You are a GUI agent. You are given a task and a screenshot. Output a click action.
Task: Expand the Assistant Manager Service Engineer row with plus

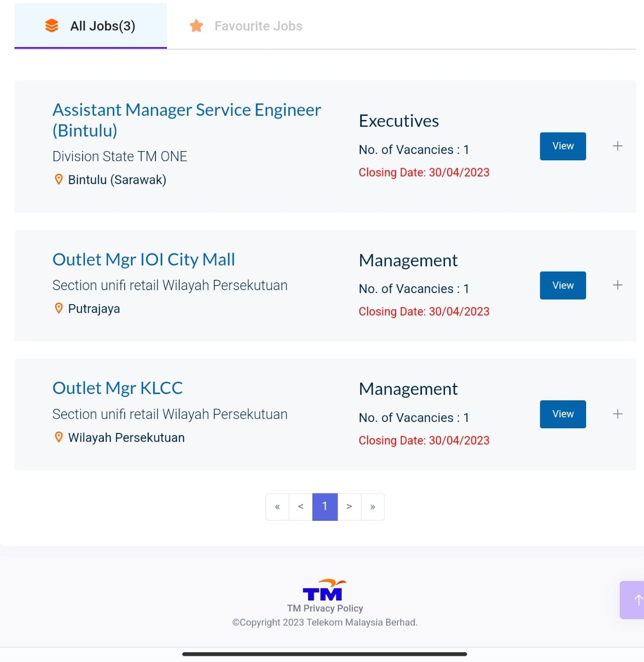click(618, 146)
